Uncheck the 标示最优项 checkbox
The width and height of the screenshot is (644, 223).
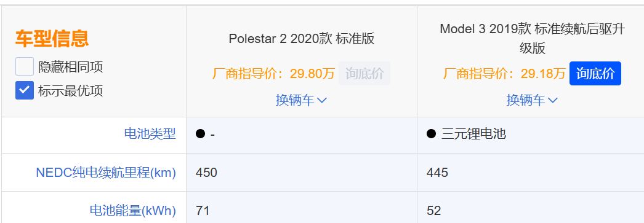click(x=24, y=90)
